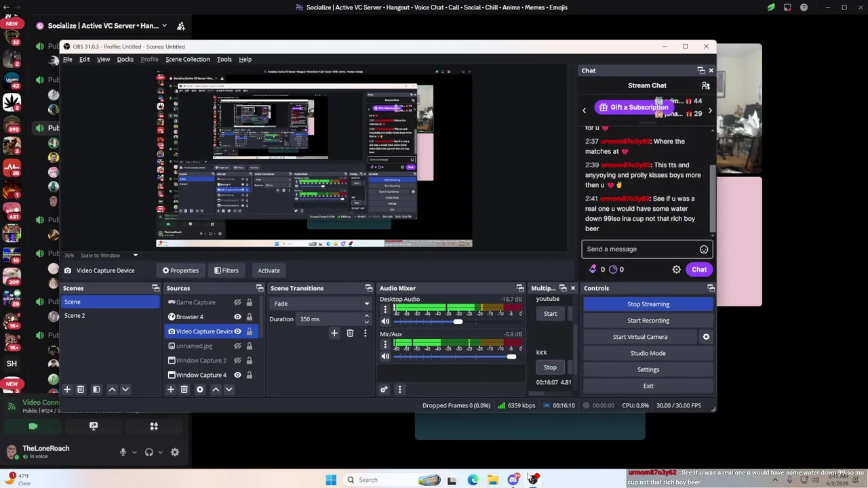Image resolution: width=868 pixels, height=488 pixels.
Task: Close the Multiple output dock
Action: tap(572, 289)
